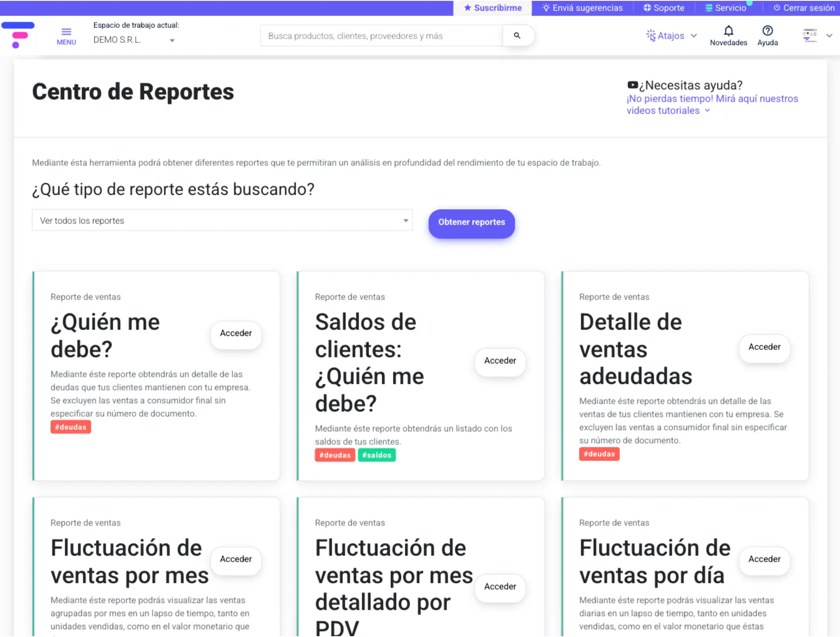840x637 pixels.
Task: Click the user profile avatar thumbnail
Action: [810, 35]
